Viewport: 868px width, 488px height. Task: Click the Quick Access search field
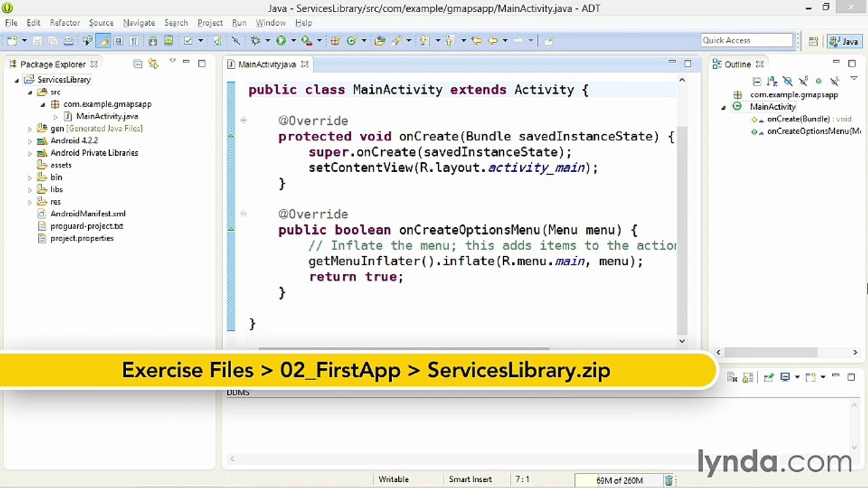(x=747, y=41)
